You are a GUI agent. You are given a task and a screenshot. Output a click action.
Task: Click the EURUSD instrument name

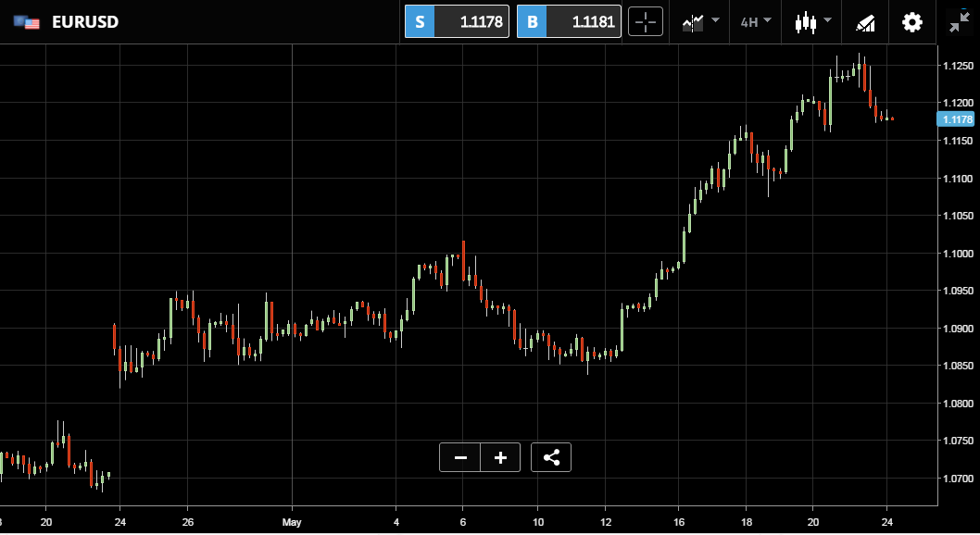coord(85,22)
